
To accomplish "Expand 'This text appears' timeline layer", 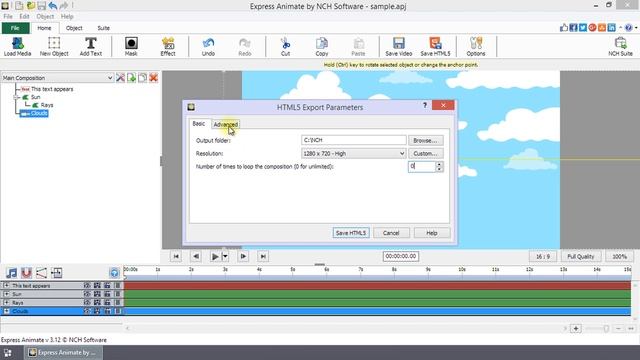I will click(x=7, y=285).
